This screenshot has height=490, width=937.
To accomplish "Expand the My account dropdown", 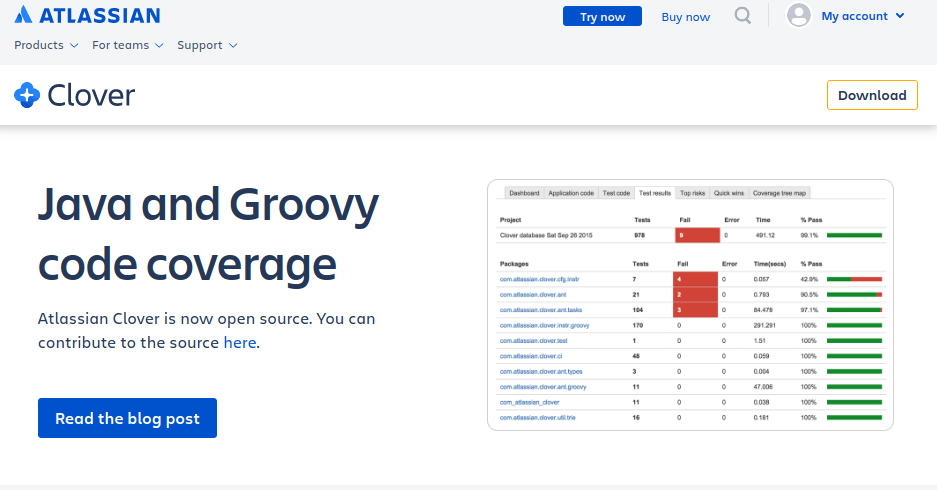I will 862,16.
